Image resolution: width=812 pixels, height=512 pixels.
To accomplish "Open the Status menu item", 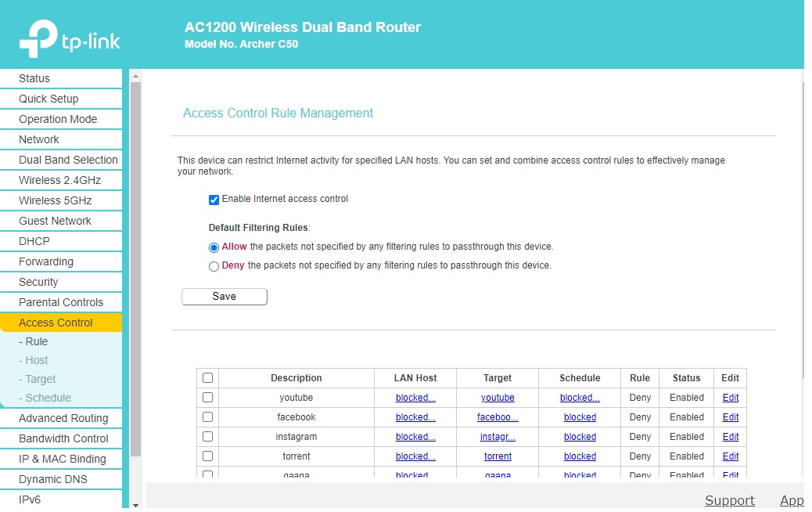I will coord(61,78).
